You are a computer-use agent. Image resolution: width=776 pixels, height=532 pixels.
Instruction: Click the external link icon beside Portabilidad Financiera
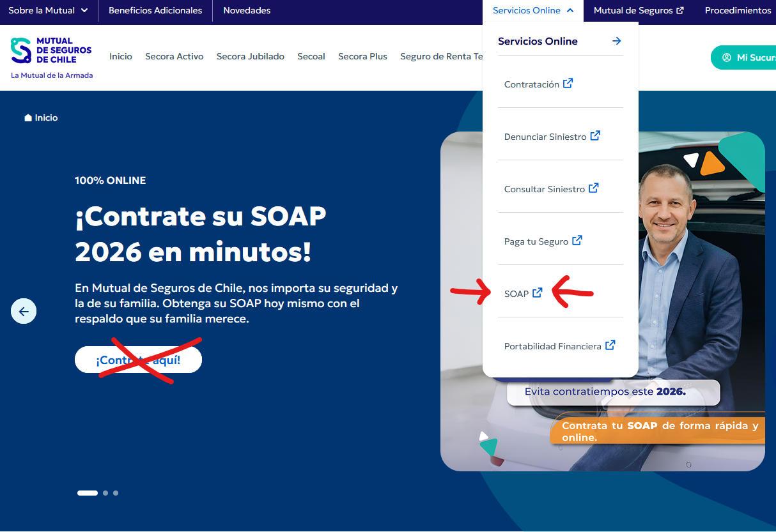point(610,346)
